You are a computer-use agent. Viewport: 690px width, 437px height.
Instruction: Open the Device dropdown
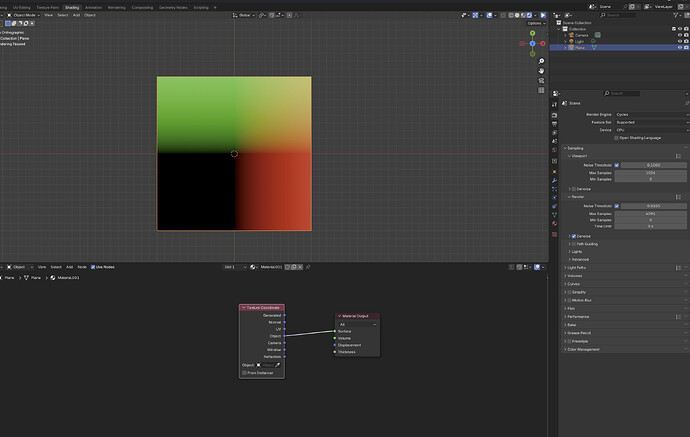(652, 130)
